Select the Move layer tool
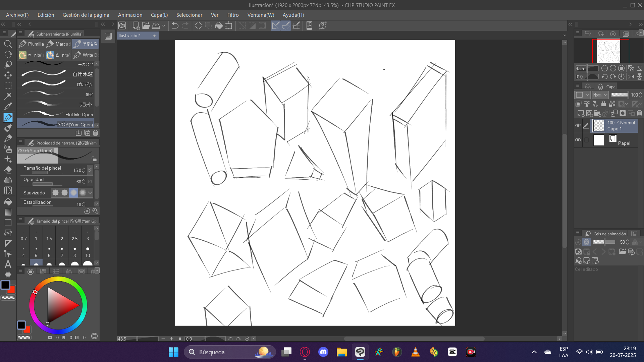The image size is (644, 362). (x=8, y=75)
